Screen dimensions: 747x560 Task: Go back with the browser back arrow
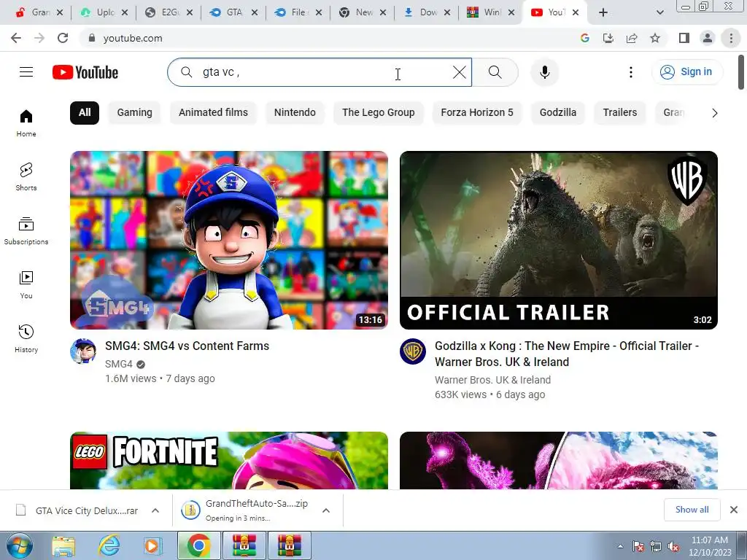click(x=16, y=38)
